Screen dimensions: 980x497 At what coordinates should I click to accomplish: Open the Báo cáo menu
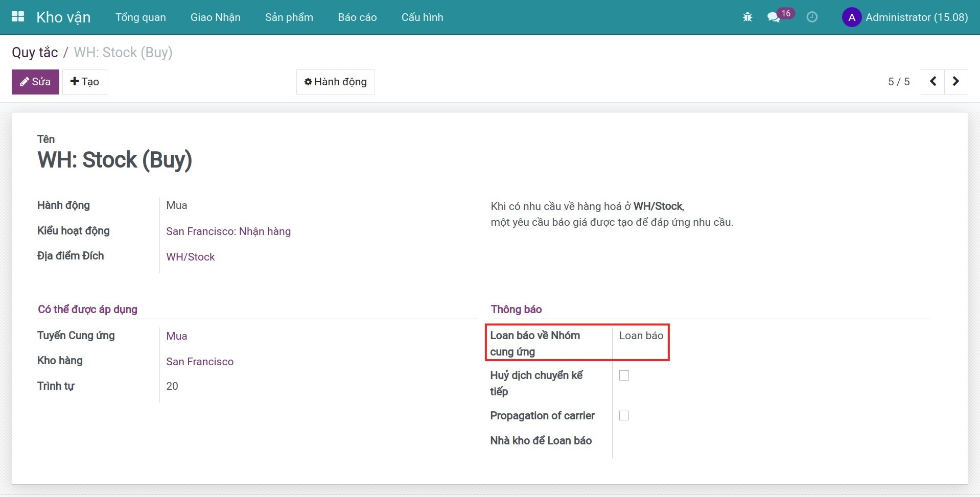[x=357, y=17]
